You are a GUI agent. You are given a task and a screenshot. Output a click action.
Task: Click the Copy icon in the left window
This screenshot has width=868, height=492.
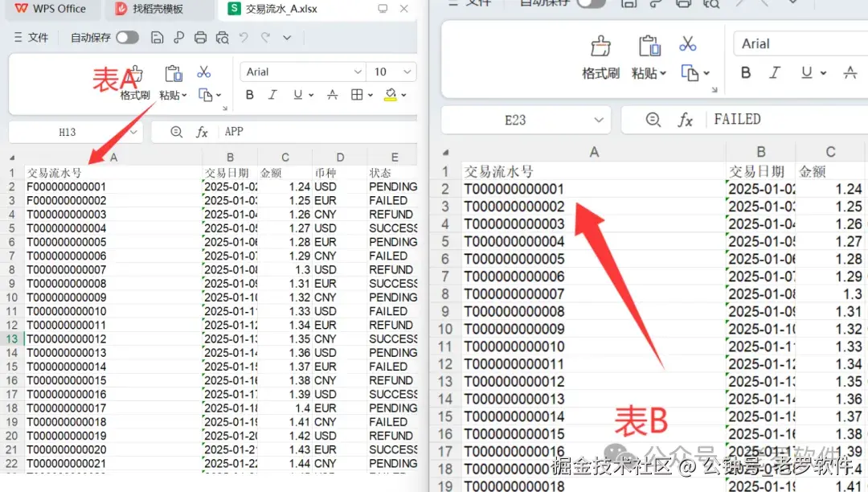tap(205, 95)
